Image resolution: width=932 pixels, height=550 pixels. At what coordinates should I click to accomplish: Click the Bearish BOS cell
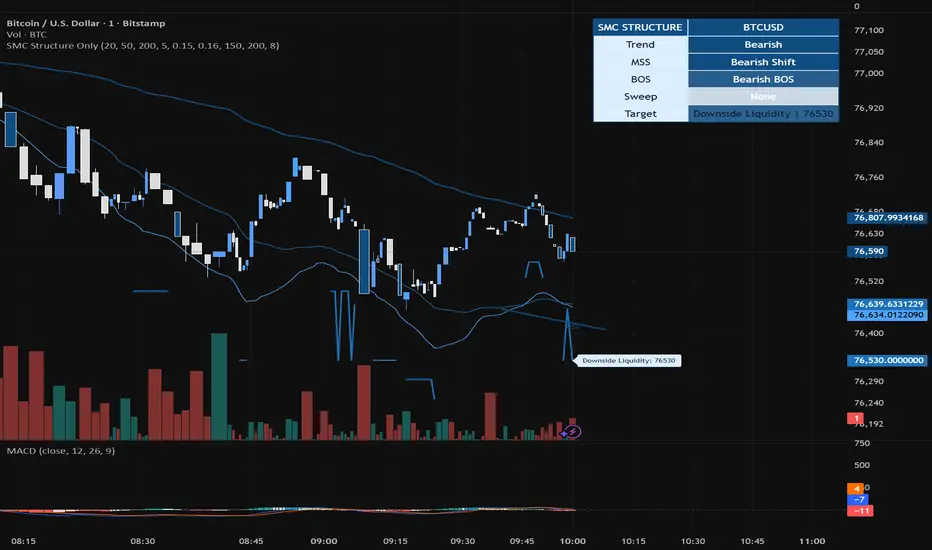(x=763, y=79)
